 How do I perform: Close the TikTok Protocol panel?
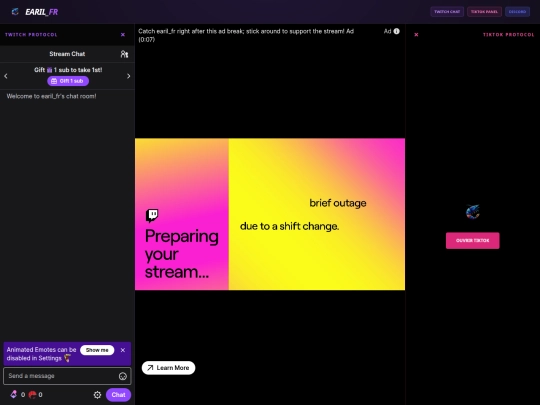click(x=416, y=35)
